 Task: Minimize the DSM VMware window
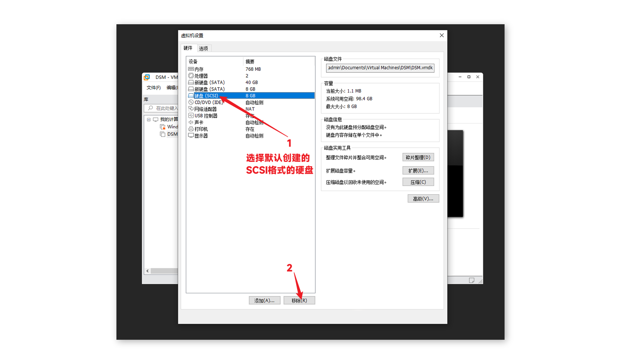(x=460, y=77)
